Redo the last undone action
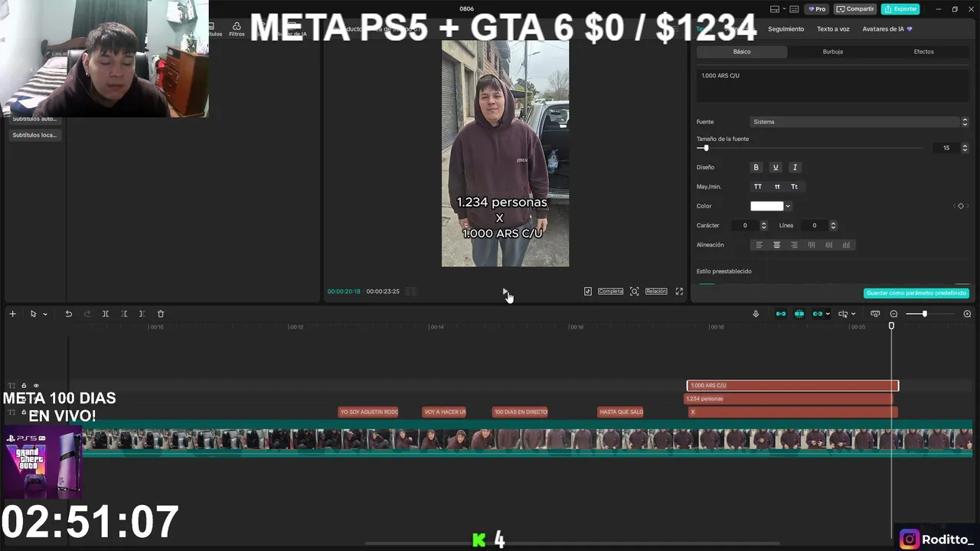Image resolution: width=980 pixels, height=551 pixels. tap(87, 314)
